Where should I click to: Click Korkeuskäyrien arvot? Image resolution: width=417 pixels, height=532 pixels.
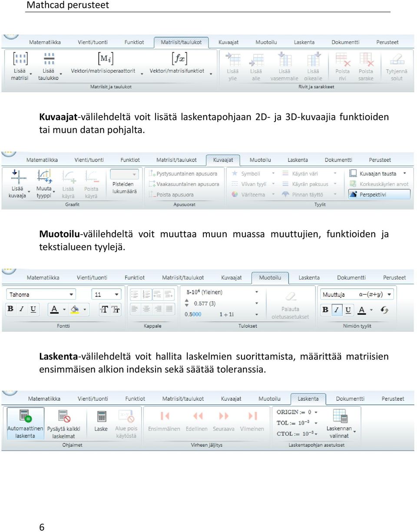[x=379, y=184]
